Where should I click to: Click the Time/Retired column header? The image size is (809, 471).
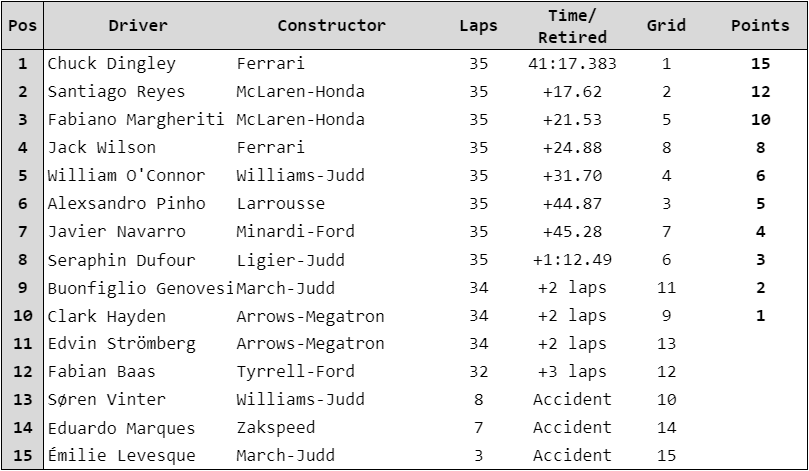click(572, 26)
